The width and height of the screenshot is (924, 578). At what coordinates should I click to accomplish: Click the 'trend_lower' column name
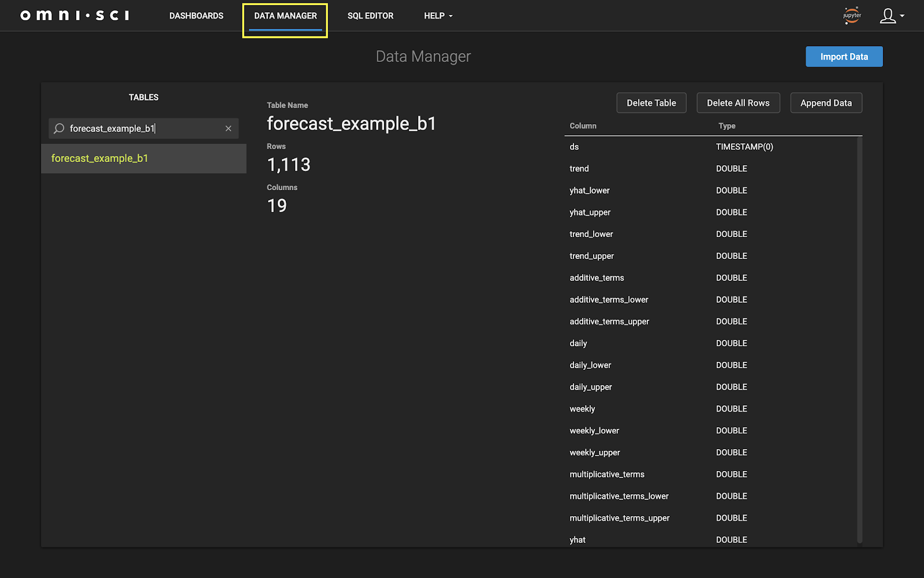591,234
